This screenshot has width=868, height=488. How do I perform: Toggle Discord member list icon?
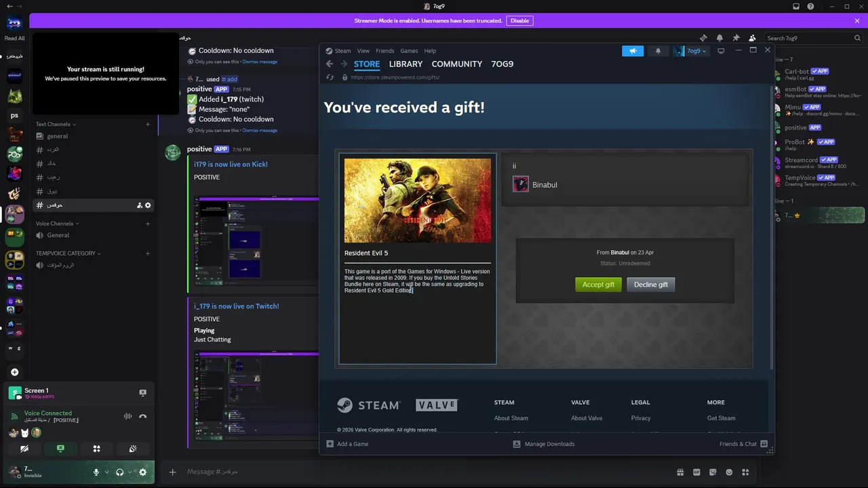[x=752, y=38]
